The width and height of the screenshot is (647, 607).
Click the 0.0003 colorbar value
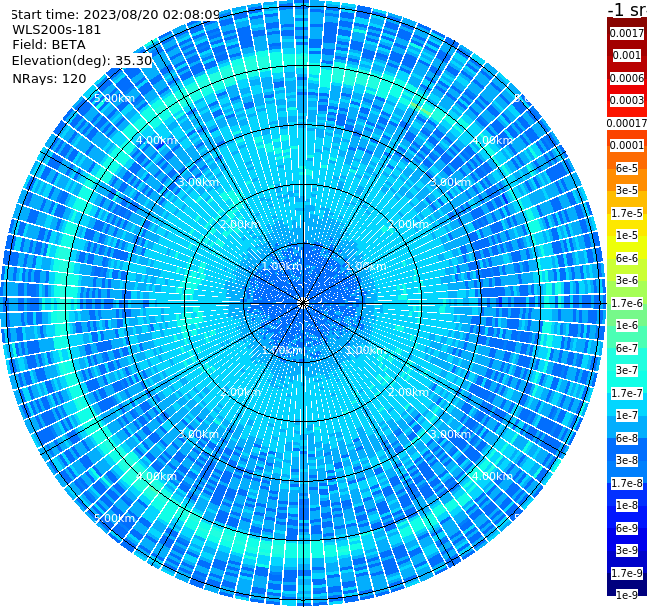pos(627,100)
